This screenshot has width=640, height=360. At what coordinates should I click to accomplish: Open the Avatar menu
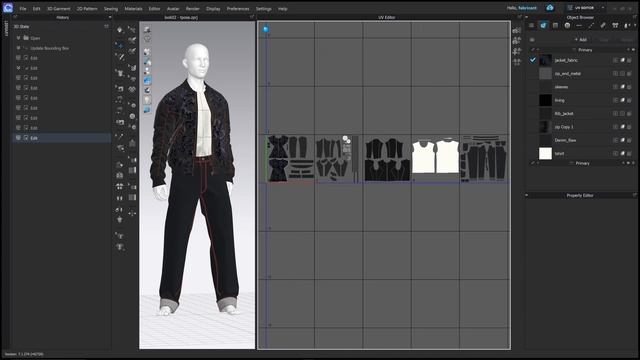pyautogui.click(x=173, y=9)
